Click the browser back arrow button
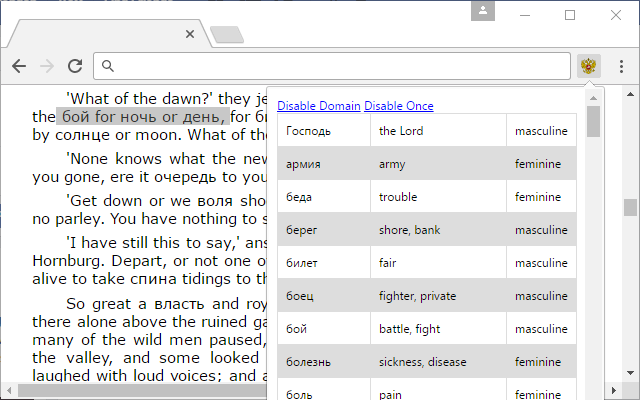 tap(19, 66)
